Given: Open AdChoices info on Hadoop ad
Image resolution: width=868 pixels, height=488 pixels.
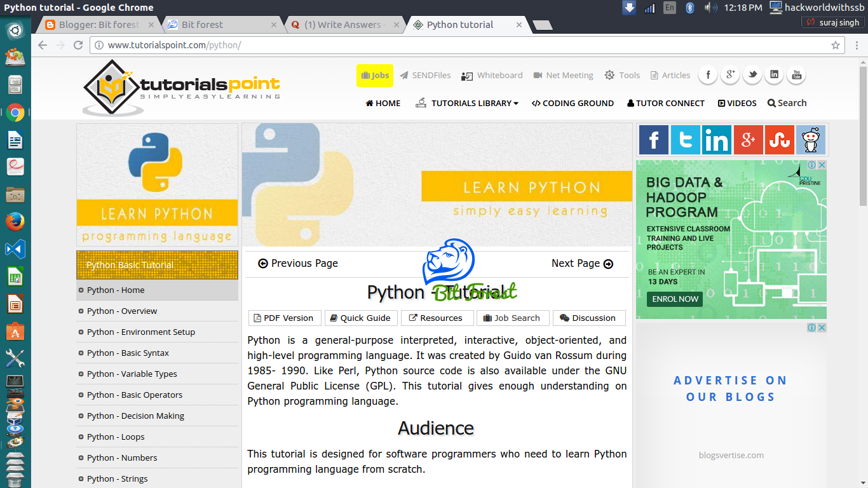Looking at the screenshot, I should click(x=812, y=165).
